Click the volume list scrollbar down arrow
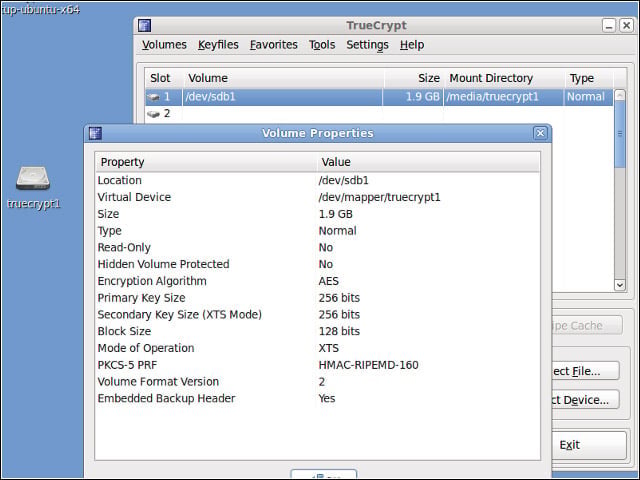Viewport: 640px width, 480px height. pos(620,285)
